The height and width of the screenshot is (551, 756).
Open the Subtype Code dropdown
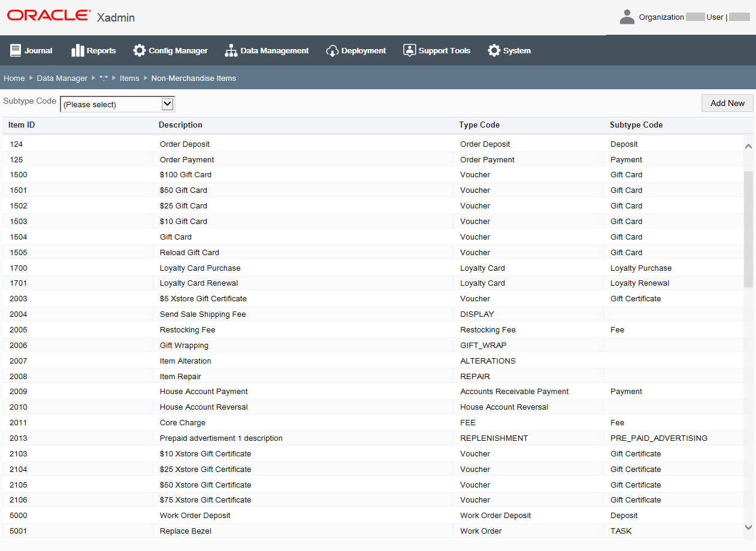pos(117,104)
